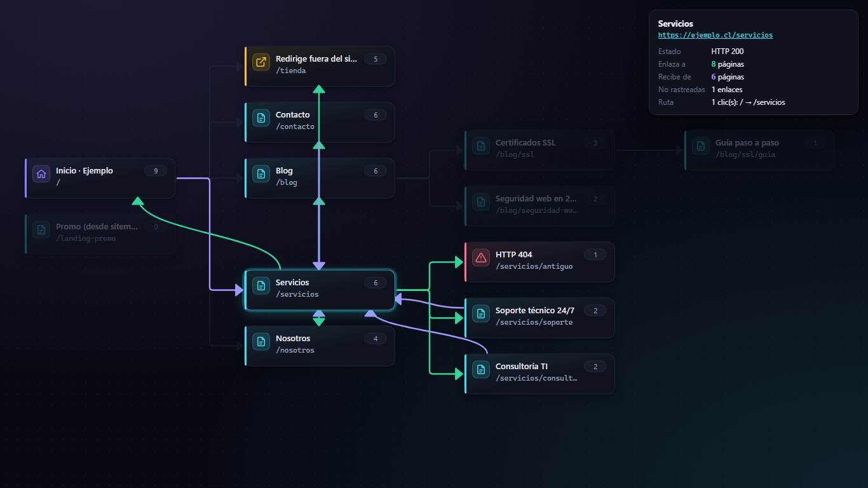Click the page icon on the Blog node
Viewport: 868px width, 488px height.
261,174
